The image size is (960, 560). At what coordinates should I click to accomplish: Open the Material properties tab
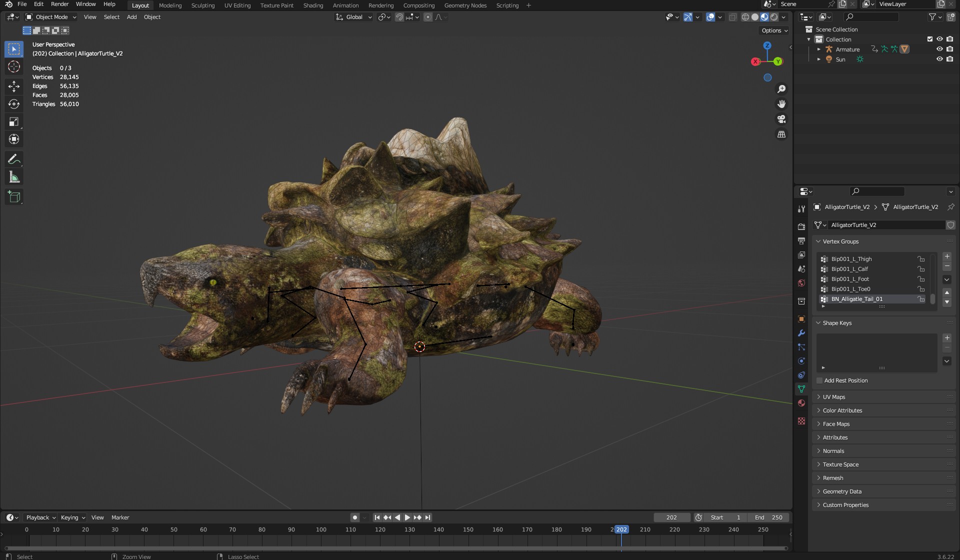click(801, 403)
